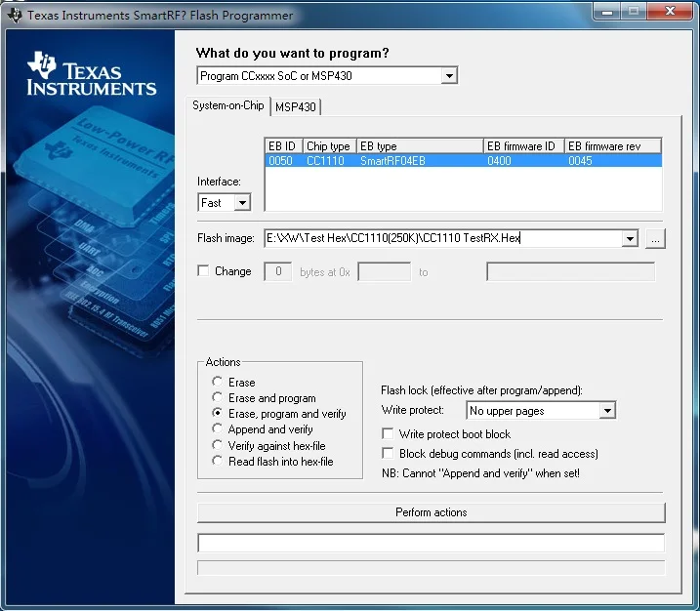Select the CC1110 SmartRF04EB device row
The image size is (700, 611).
coord(463,161)
